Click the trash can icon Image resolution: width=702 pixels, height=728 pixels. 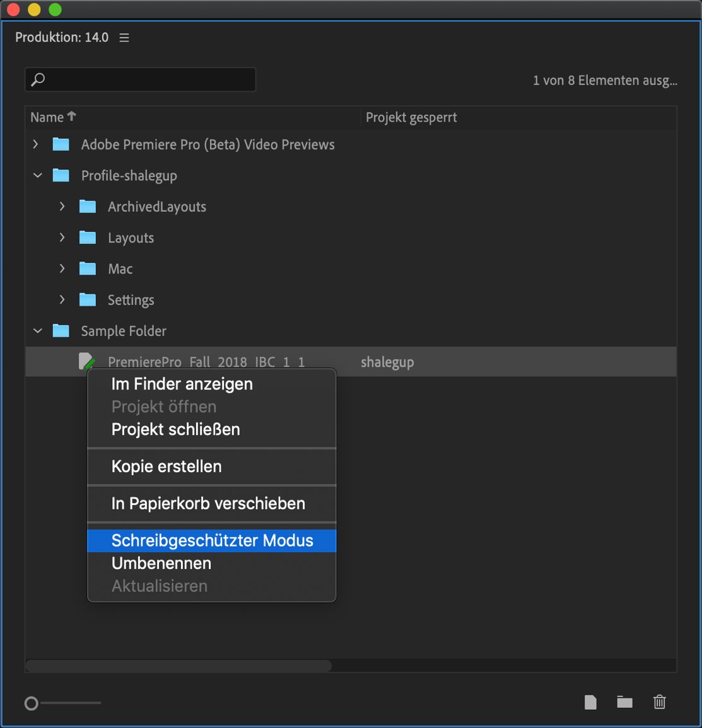659,702
